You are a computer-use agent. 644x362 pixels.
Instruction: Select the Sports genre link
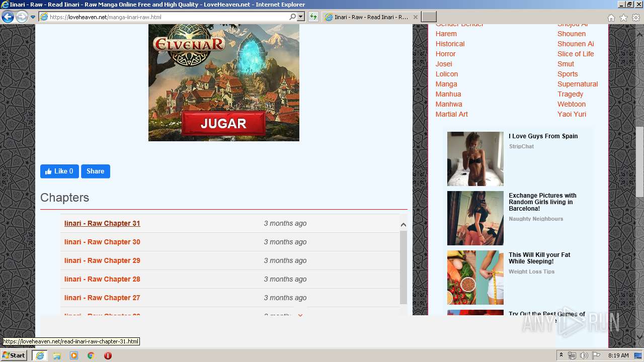(x=568, y=74)
